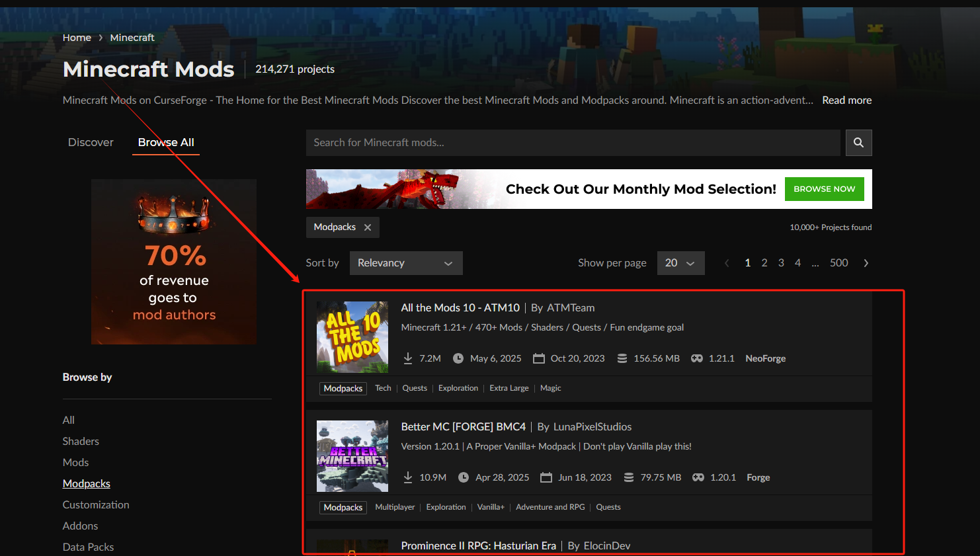
Task: Click the 70% revenue promo banner
Action: click(x=174, y=262)
